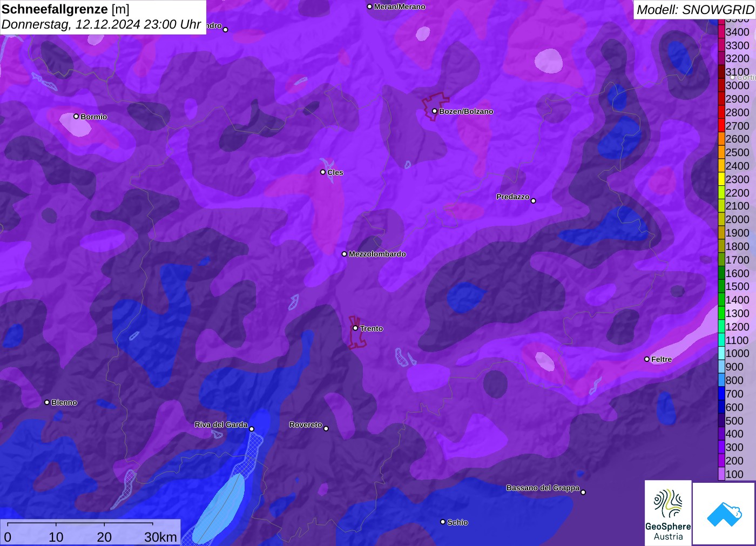Click the Mezzolombardo marker dot
756x546 pixels.
345,253
